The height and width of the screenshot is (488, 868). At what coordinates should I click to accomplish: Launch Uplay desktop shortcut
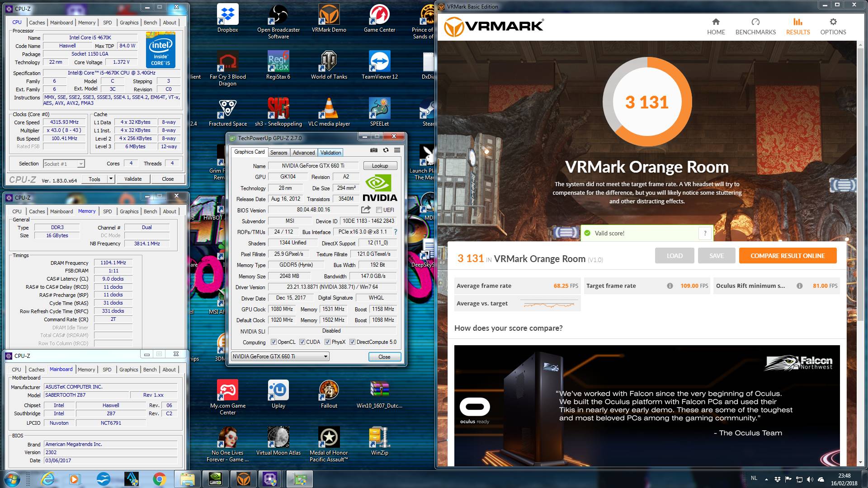[278, 394]
